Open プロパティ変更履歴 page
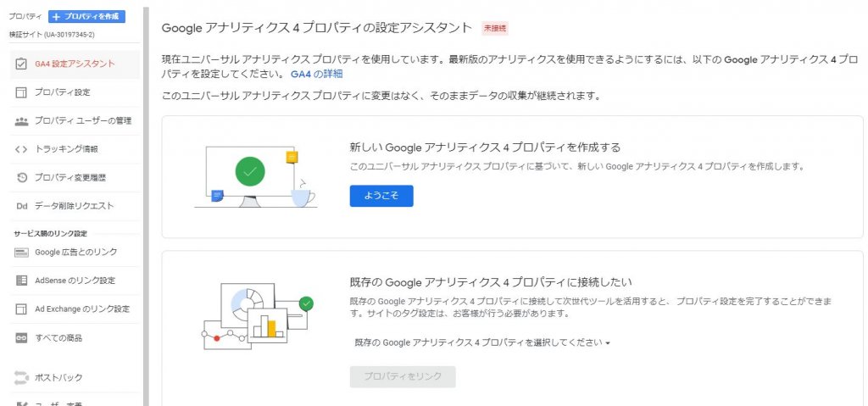Screen dimensions: 868x406 pos(75,178)
